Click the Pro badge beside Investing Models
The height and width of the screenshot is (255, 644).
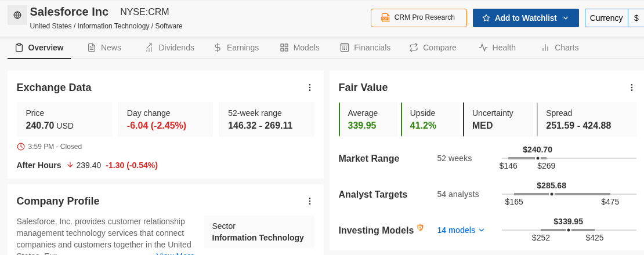pyautogui.click(x=420, y=228)
